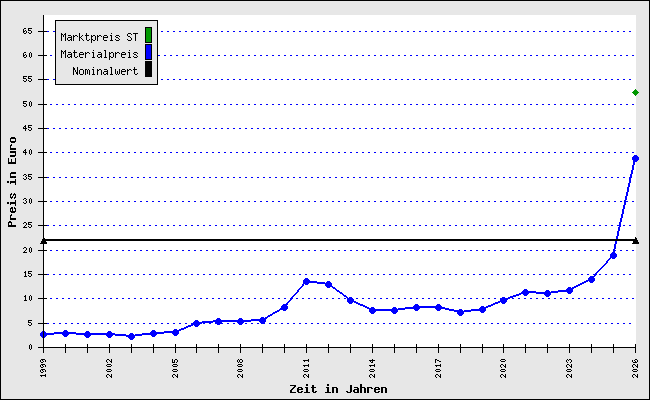
Task: Click the 'Zeit in Jahren' axis title
Action: [x=338, y=389]
